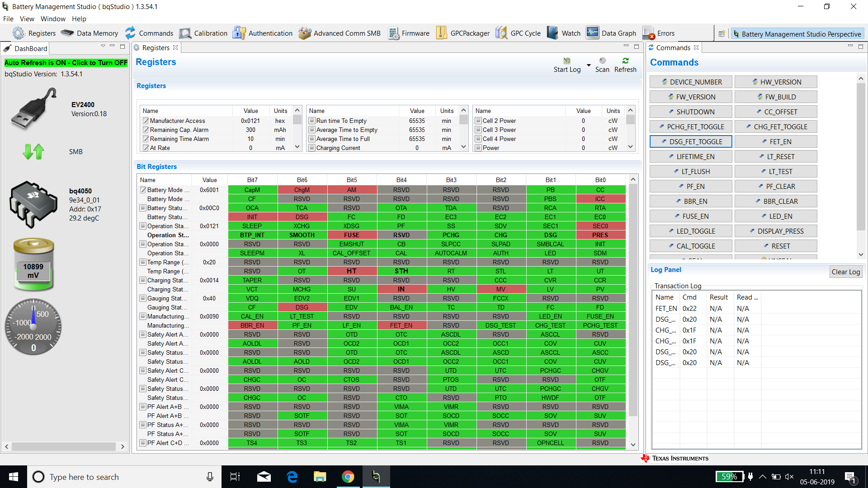The height and width of the screenshot is (488, 868).
Task: Open Google Chrome from the taskbar
Action: [x=348, y=477]
